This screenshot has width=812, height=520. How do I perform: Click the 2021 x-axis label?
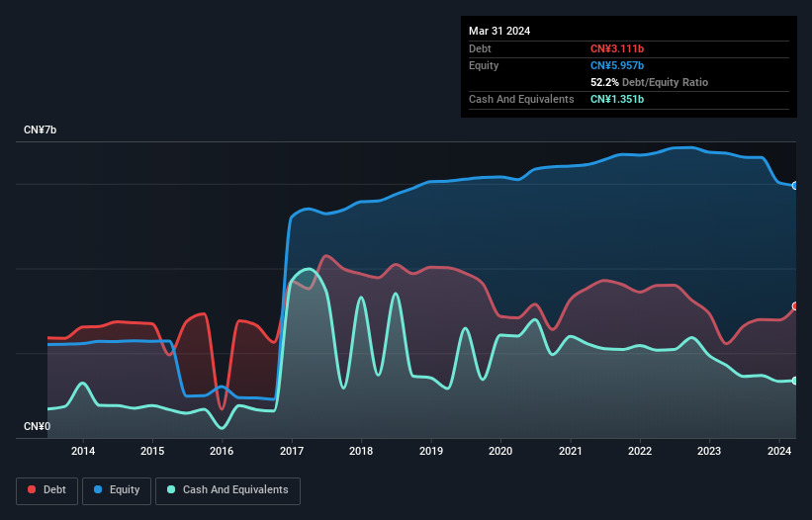click(x=570, y=451)
